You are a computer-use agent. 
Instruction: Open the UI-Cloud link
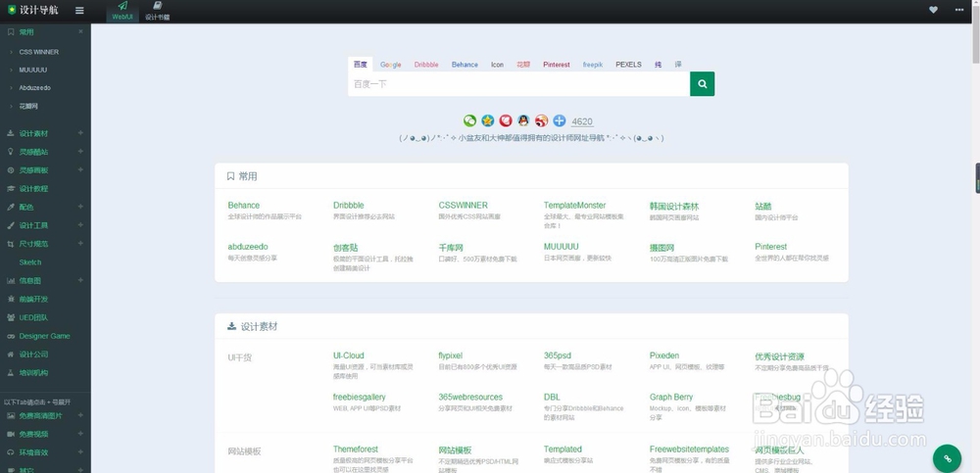point(349,355)
